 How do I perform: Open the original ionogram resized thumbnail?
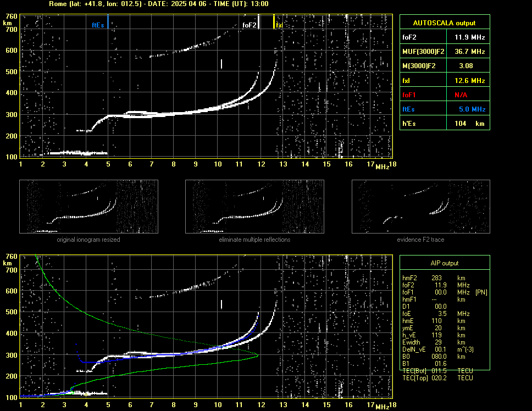click(88, 207)
